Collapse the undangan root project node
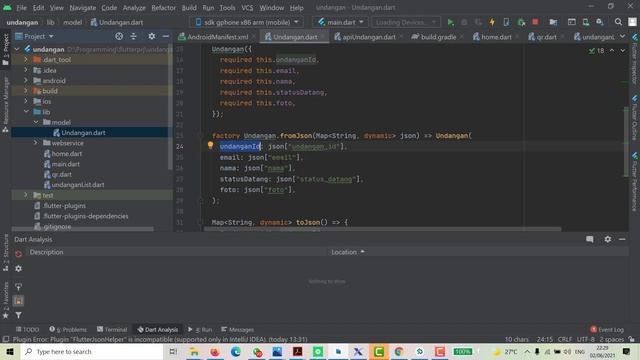This screenshot has width=640, height=360. click(17, 49)
